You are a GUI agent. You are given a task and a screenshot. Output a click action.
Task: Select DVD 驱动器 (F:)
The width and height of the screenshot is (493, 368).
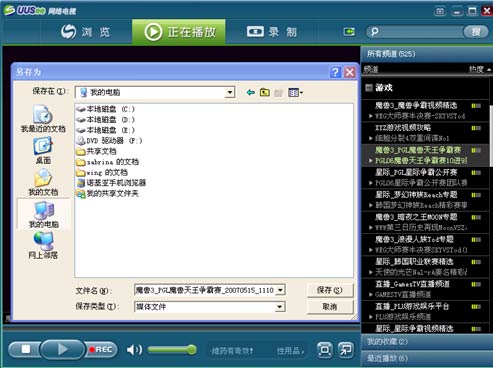coord(109,141)
